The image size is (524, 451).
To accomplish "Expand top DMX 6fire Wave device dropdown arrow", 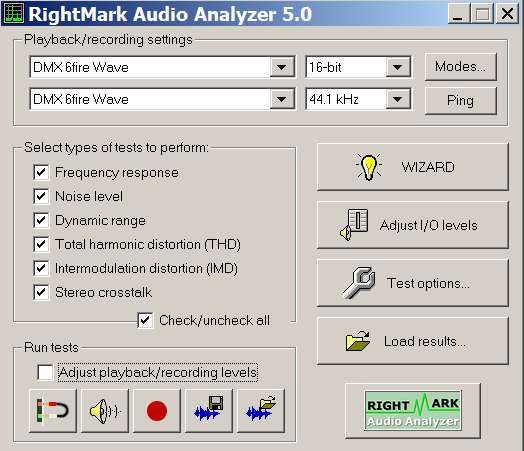I will click(282, 67).
